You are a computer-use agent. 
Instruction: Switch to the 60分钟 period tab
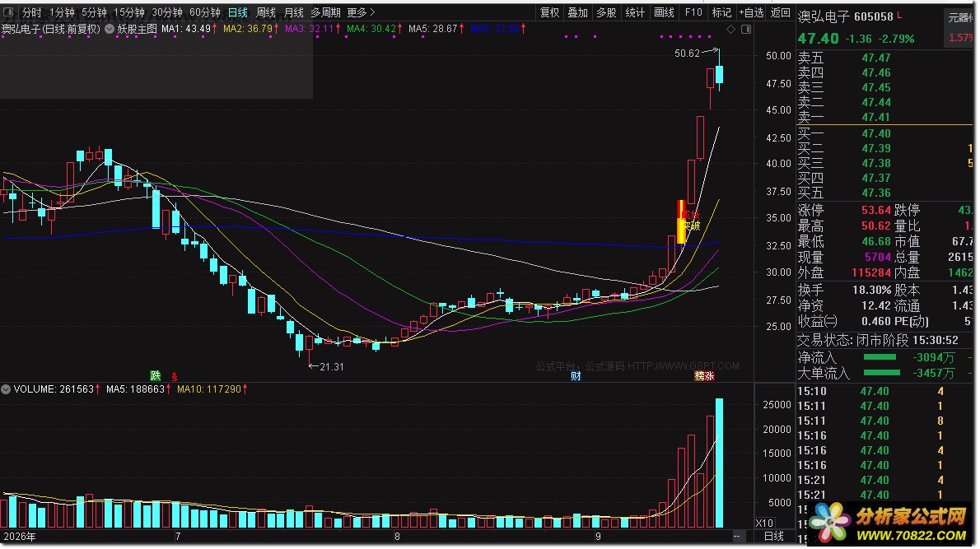click(205, 12)
